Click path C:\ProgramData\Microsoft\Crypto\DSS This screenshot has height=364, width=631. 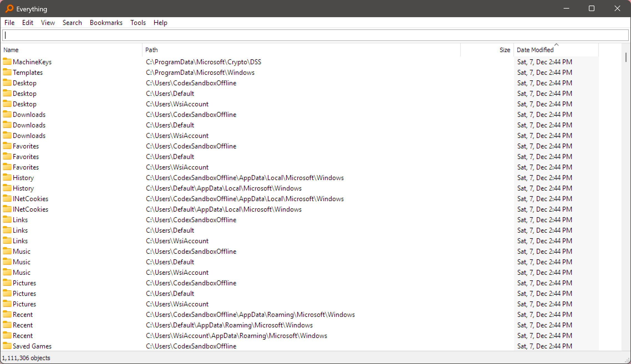[x=203, y=62]
